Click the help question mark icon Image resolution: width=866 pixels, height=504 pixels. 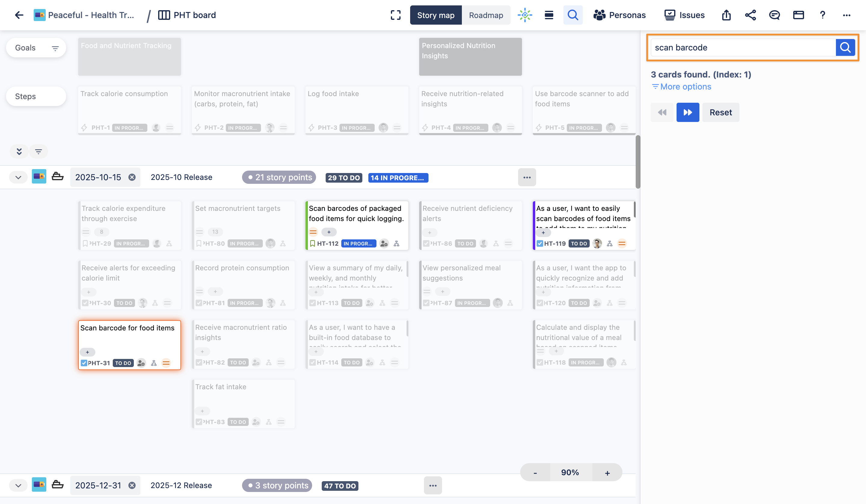pos(822,15)
